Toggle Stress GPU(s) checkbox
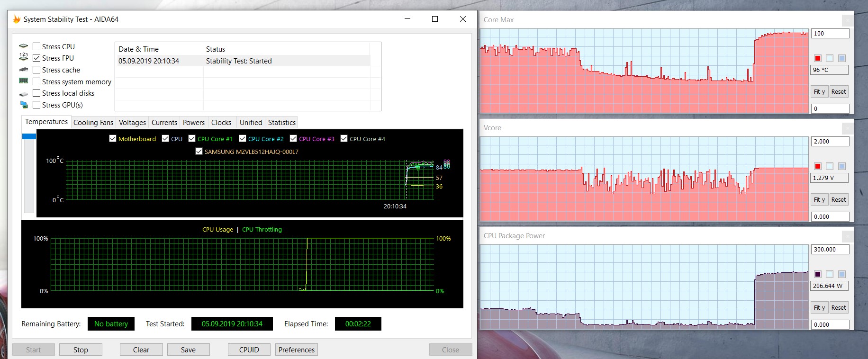868x359 pixels. 36,105
